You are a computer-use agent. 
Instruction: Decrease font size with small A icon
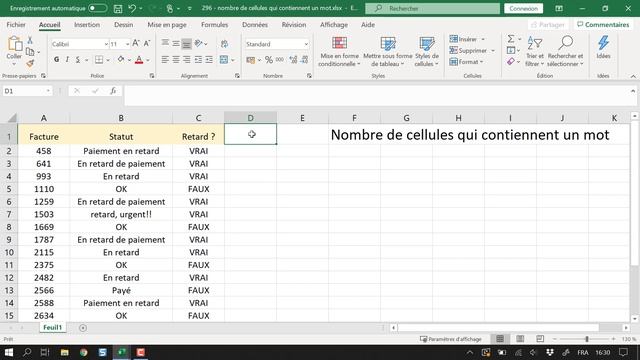147,43
